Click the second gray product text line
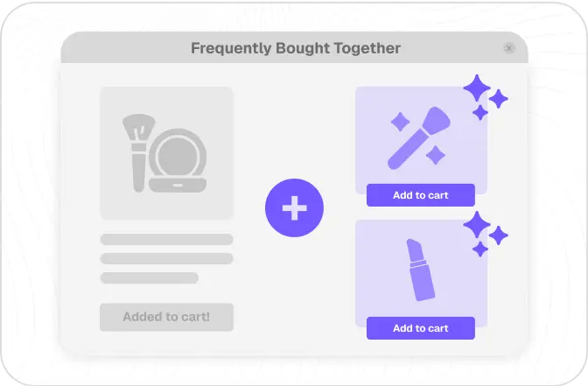Image resolution: width=588 pixels, height=386 pixels. pyautogui.click(x=166, y=258)
